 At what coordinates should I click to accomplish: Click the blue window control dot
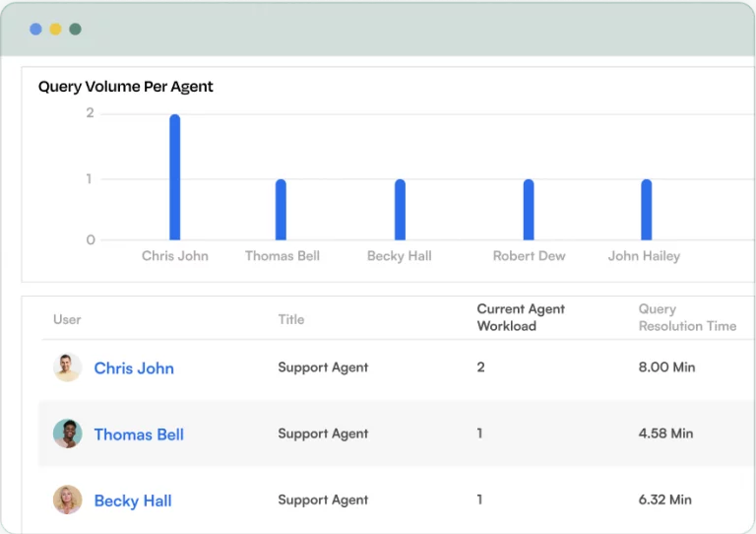coord(35,29)
